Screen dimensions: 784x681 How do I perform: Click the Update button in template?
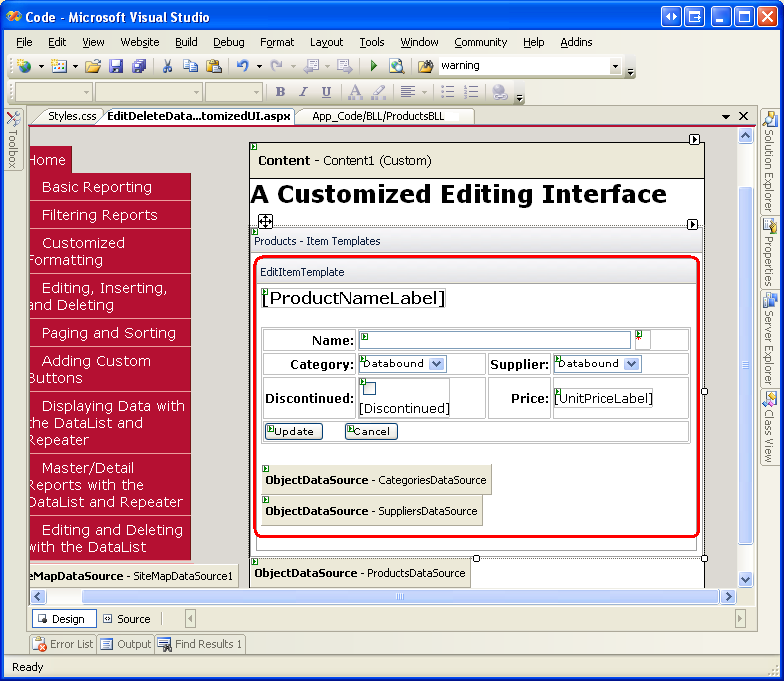tap(293, 431)
